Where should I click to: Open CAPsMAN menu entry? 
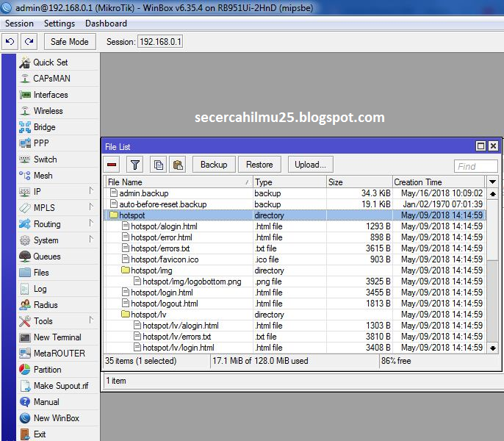pyautogui.click(x=58, y=79)
